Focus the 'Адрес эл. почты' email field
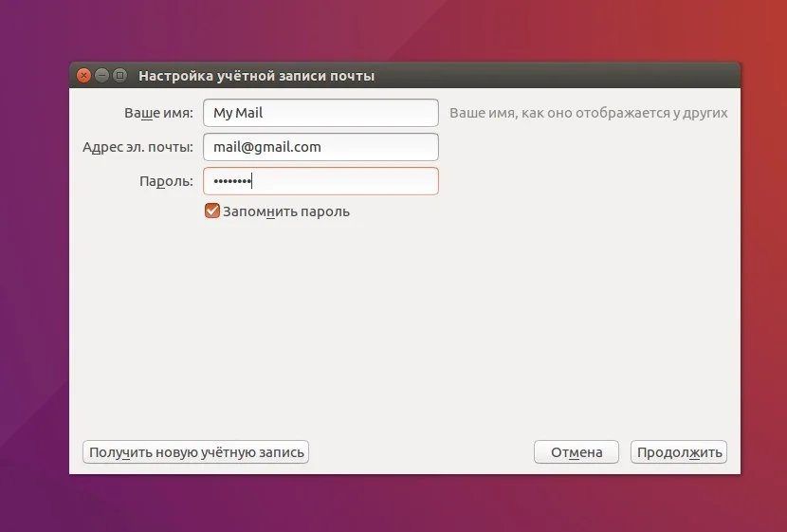The image size is (787, 532). [320, 147]
